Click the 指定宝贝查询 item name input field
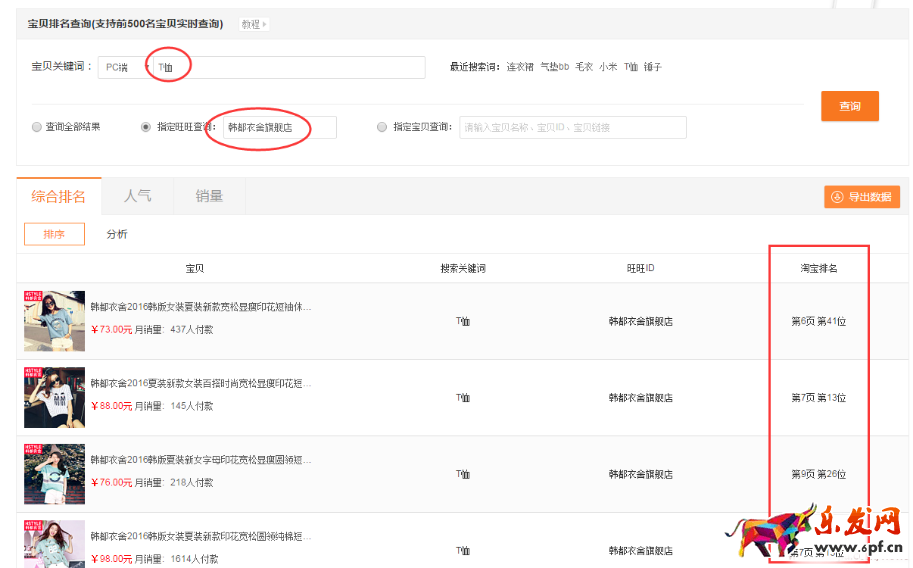 click(x=572, y=127)
